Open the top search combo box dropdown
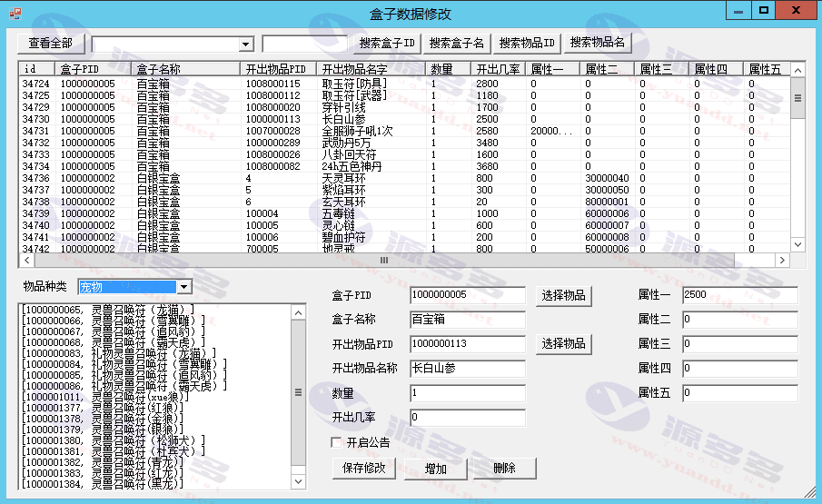 pos(245,44)
